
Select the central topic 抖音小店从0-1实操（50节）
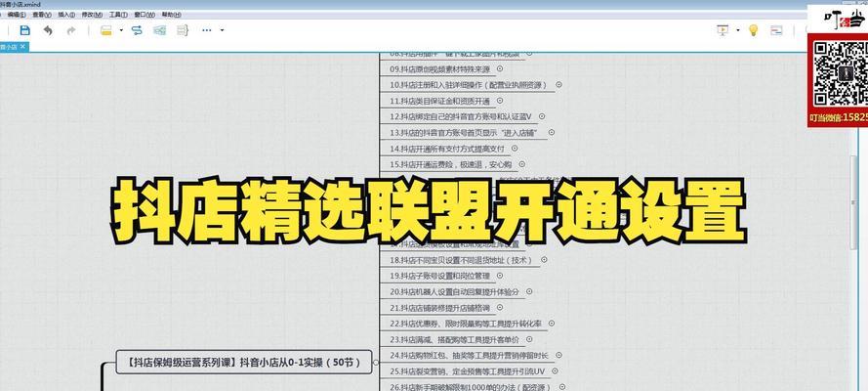click(244, 363)
